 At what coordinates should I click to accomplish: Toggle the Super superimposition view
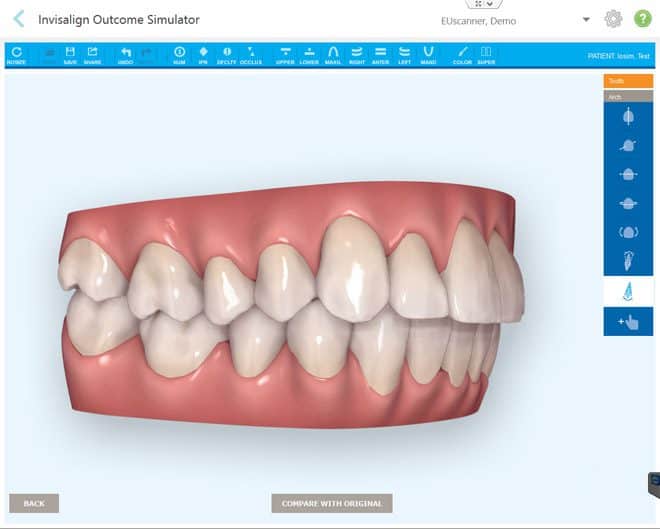486,55
